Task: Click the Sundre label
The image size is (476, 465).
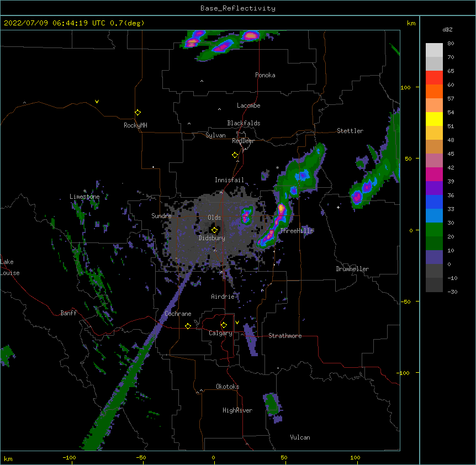Action: point(161,216)
